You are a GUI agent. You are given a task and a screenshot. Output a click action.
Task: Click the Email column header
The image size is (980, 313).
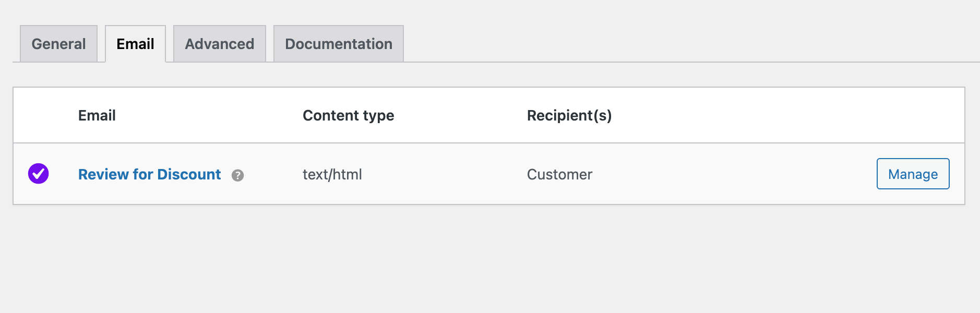96,115
